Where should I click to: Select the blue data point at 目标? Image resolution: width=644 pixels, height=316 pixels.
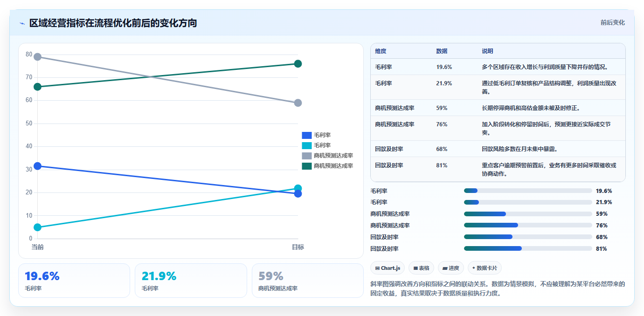tap(298, 193)
